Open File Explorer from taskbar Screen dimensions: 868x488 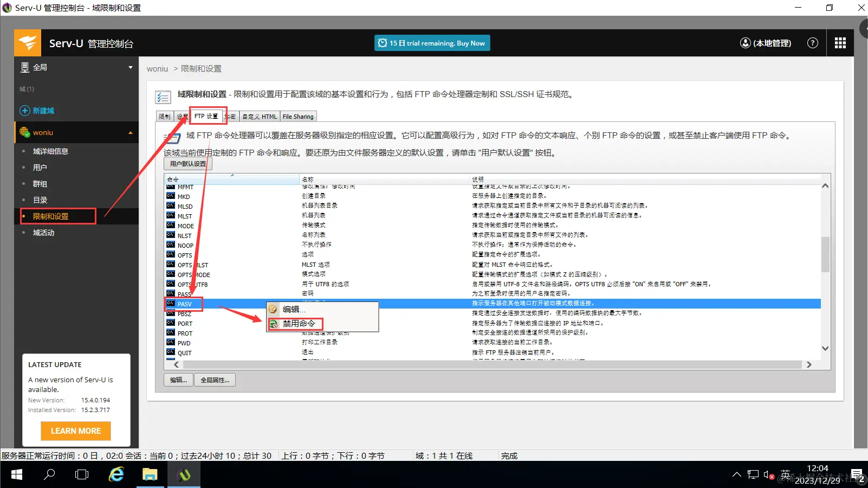[150, 475]
